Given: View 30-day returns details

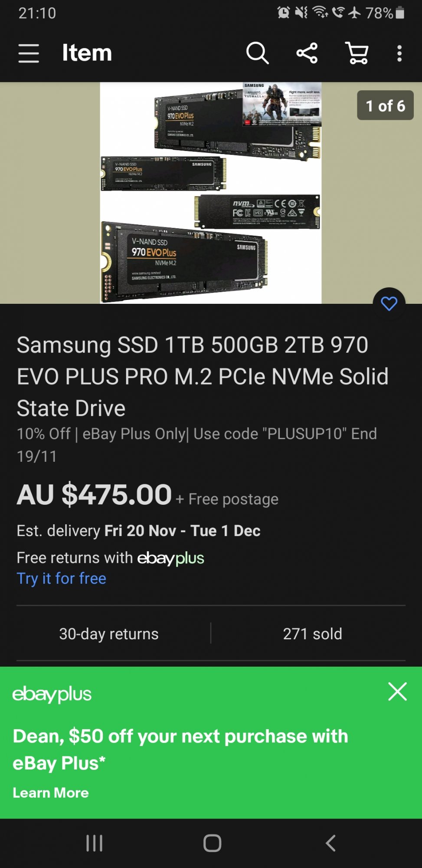Looking at the screenshot, I should pos(109,634).
